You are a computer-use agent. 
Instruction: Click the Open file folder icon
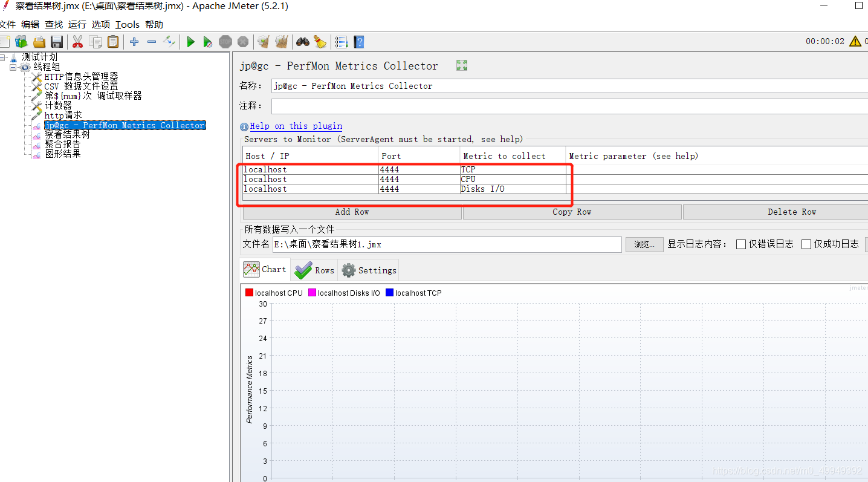[39, 42]
